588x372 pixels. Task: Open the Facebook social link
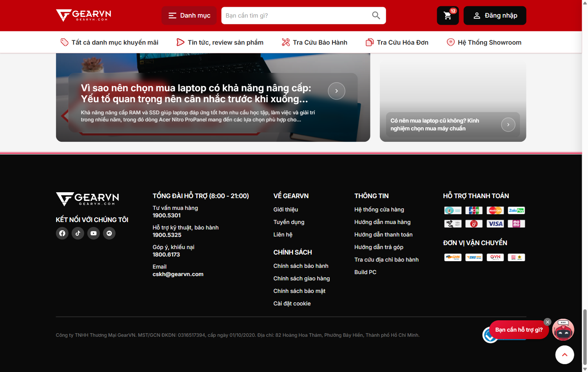click(62, 233)
